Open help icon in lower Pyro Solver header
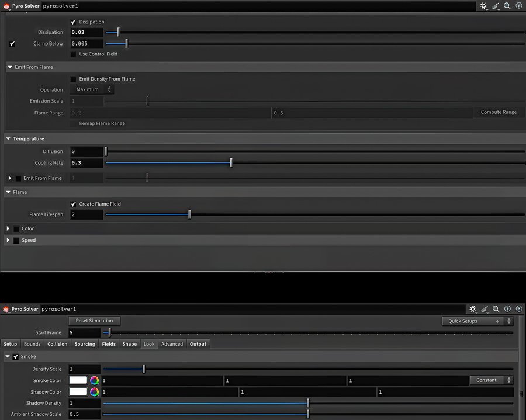 tap(519, 308)
